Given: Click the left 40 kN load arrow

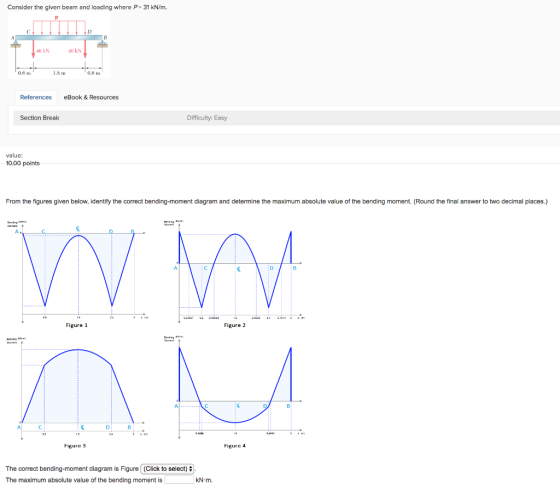Looking at the screenshot, I should pyautogui.click(x=33, y=49).
